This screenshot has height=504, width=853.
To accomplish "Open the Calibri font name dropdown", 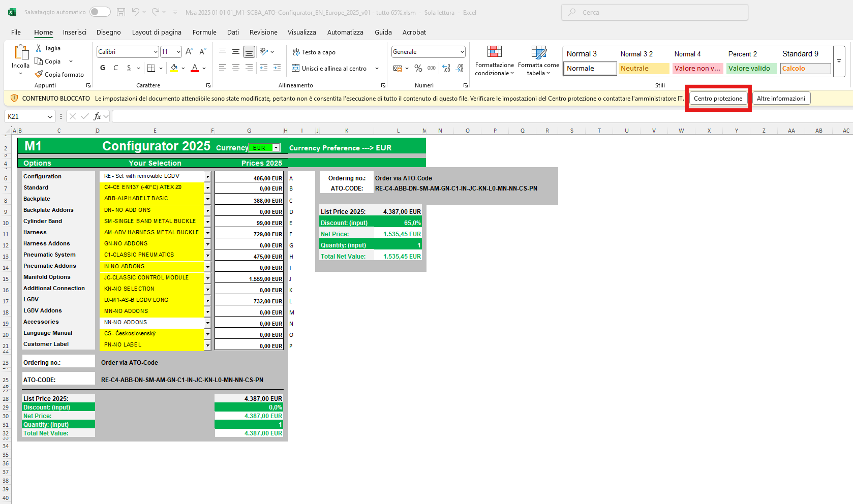I will coord(156,52).
